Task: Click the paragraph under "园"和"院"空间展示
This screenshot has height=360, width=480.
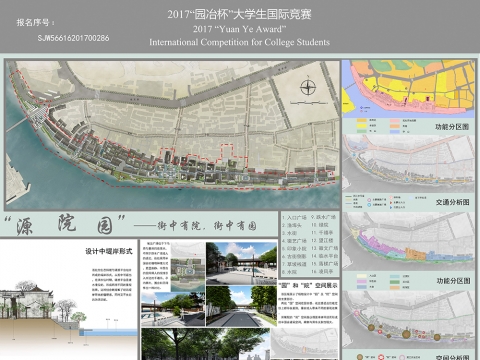Action: pos(308,308)
